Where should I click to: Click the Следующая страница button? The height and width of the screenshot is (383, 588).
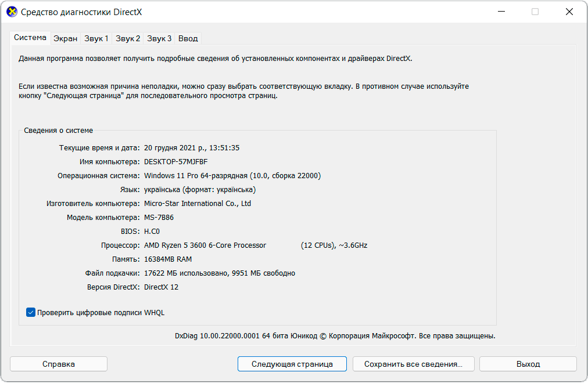coord(292,364)
